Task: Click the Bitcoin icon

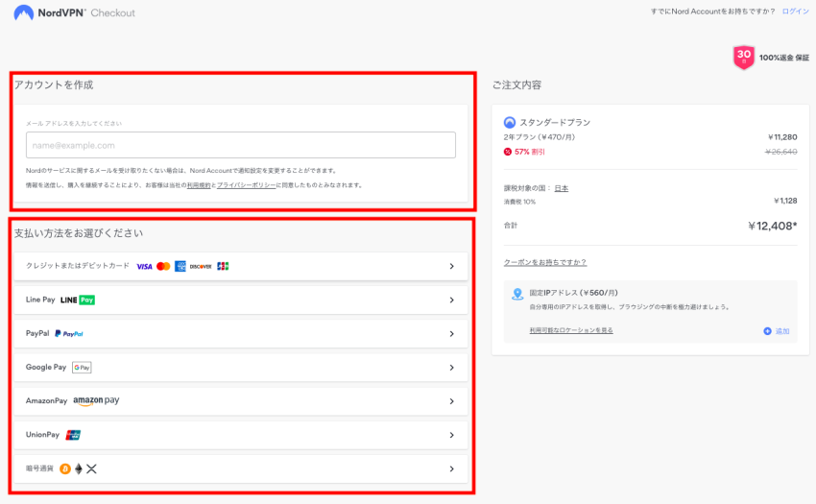Action: pyautogui.click(x=65, y=469)
